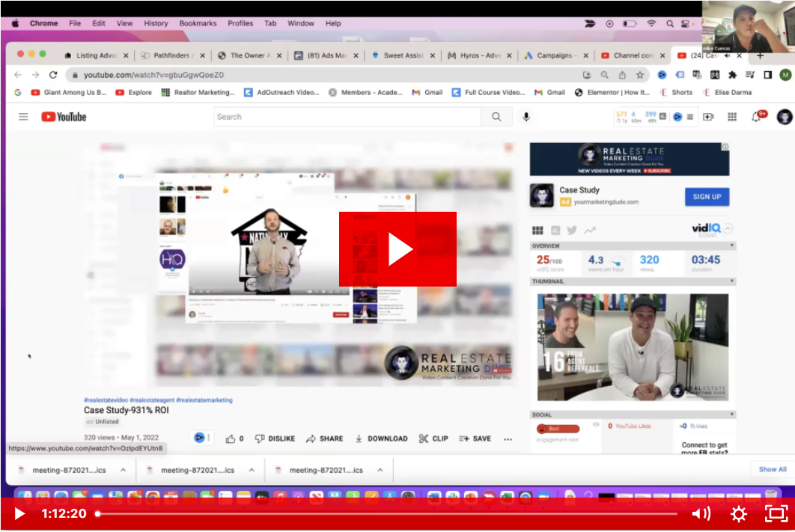Viewport: 795px width, 532px height.
Task: Click Show All downloads link
Action: point(773,469)
